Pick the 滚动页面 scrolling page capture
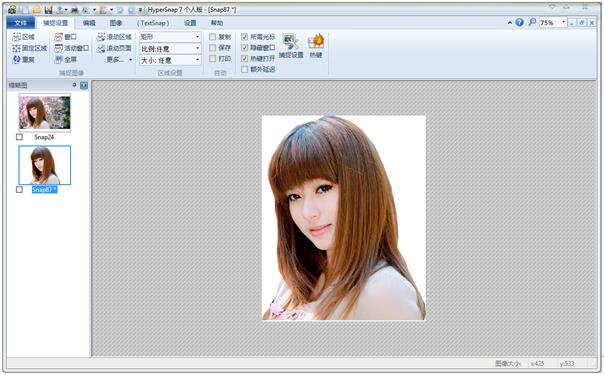The image size is (604, 375). 114,48
